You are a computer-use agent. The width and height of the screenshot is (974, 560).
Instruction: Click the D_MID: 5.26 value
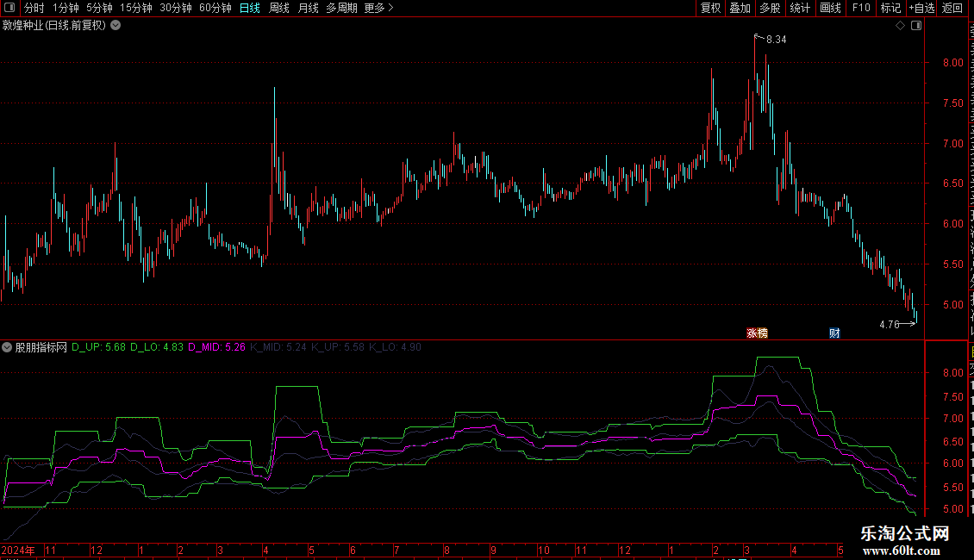click(217, 347)
